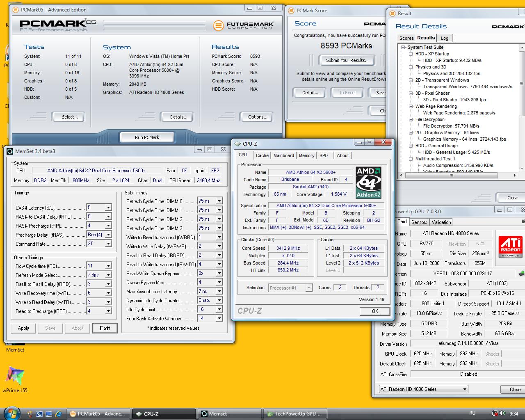Viewport: 525px width, 420px height.
Task: Click the RU language indicator
Action: 472,413
